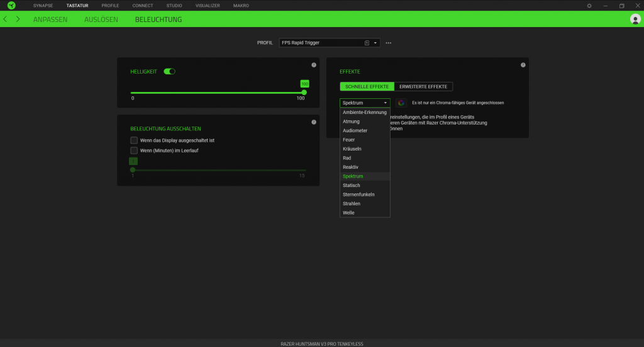The image size is (644, 347).
Task: Open the profile three-dots options menu
Action: click(x=389, y=43)
